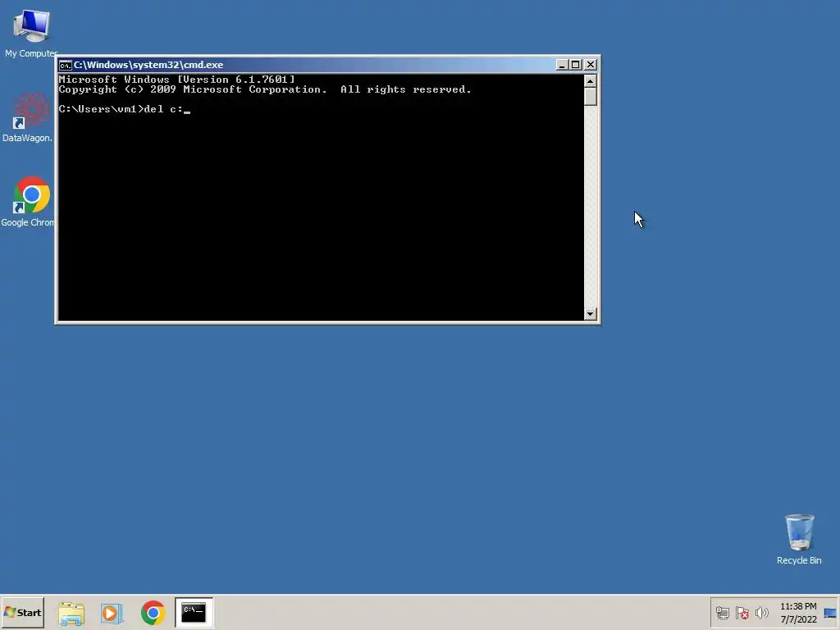Click the 'del c:' command line text
840x630 pixels.
tap(163, 109)
